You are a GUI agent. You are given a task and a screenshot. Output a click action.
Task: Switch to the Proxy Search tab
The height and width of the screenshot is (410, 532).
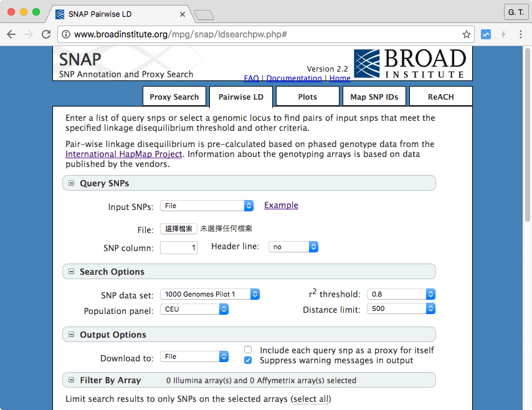(174, 97)
